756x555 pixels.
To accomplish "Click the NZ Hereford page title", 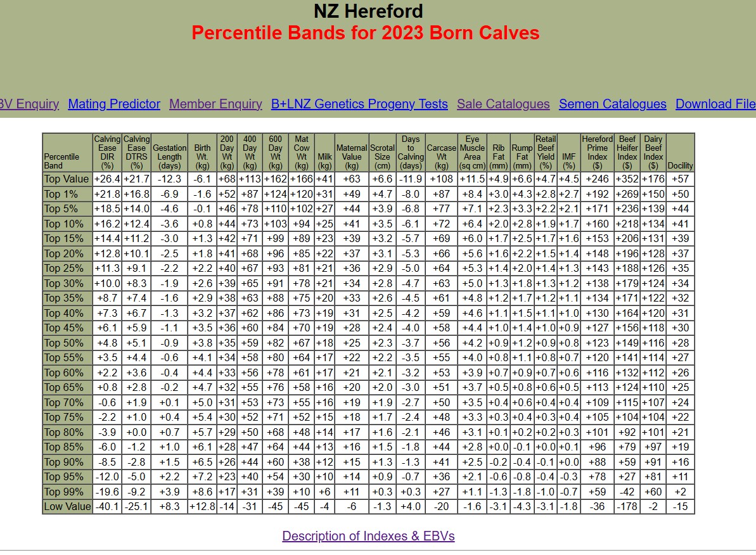I will pos(368,11).
